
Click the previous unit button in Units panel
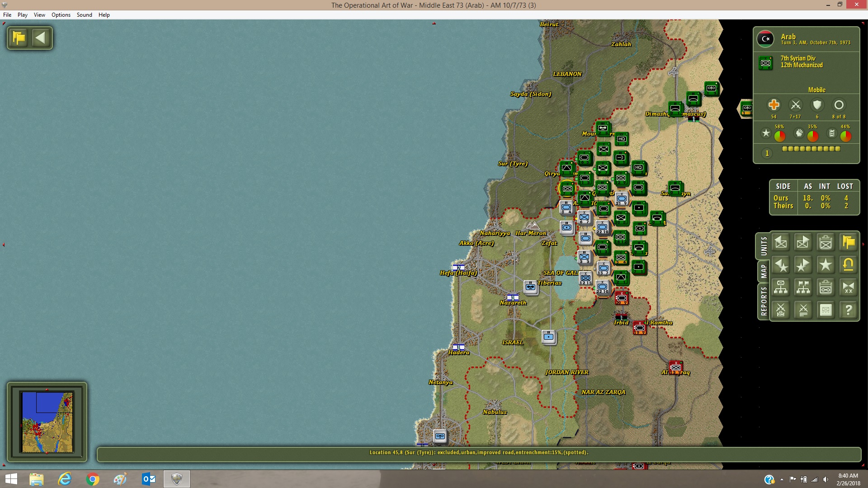pyautogui.click(x=781, y=243)
